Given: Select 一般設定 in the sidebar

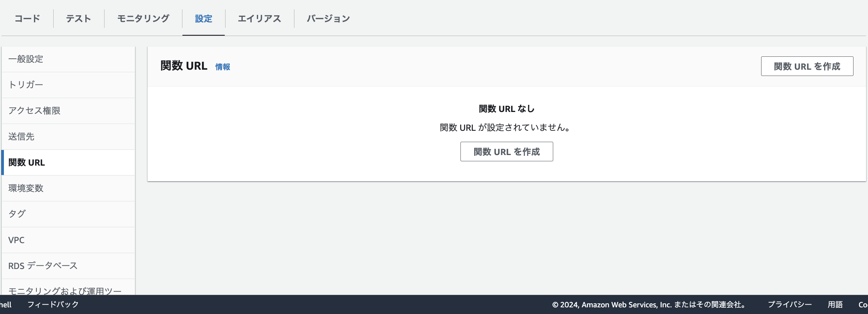Looking at the screenshot, I should click(26, 59).
